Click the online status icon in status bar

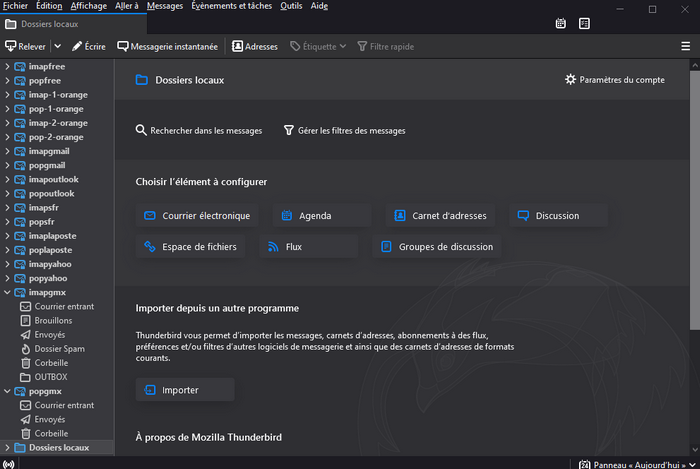8,464
